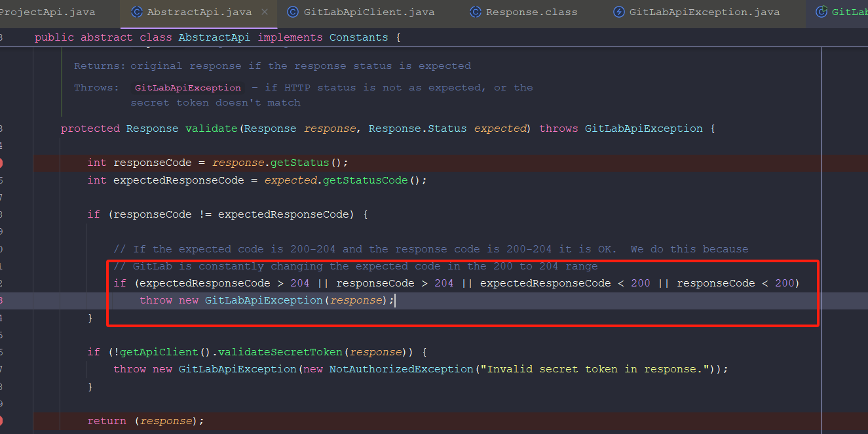Screen dimensions: 868x434
Task: Click the 'validate' method name
Action: click(x=212, y=128)
